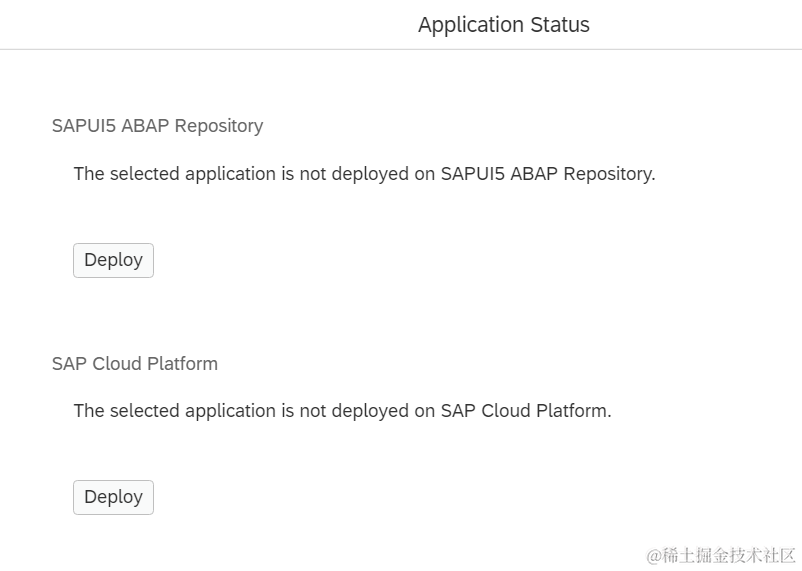Viewport: 802px width, 571px height.
Task: Select the Application Status title
Action: [x=504, y=25]
